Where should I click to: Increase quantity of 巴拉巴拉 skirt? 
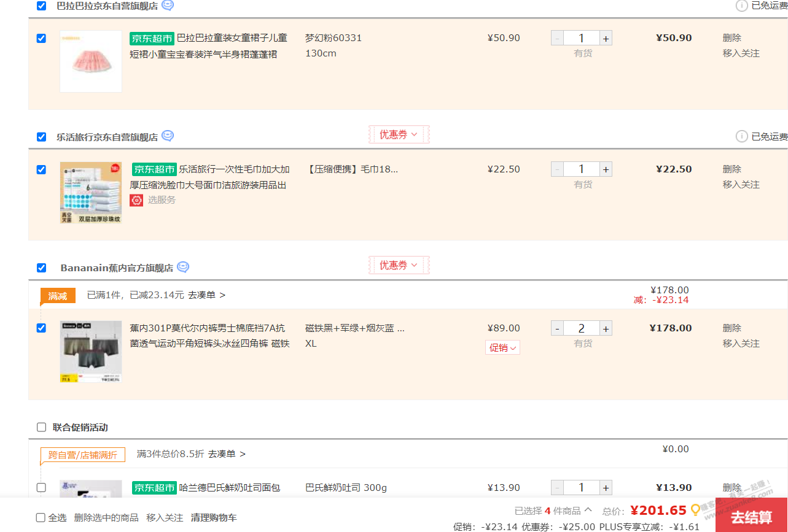(606, 38)
